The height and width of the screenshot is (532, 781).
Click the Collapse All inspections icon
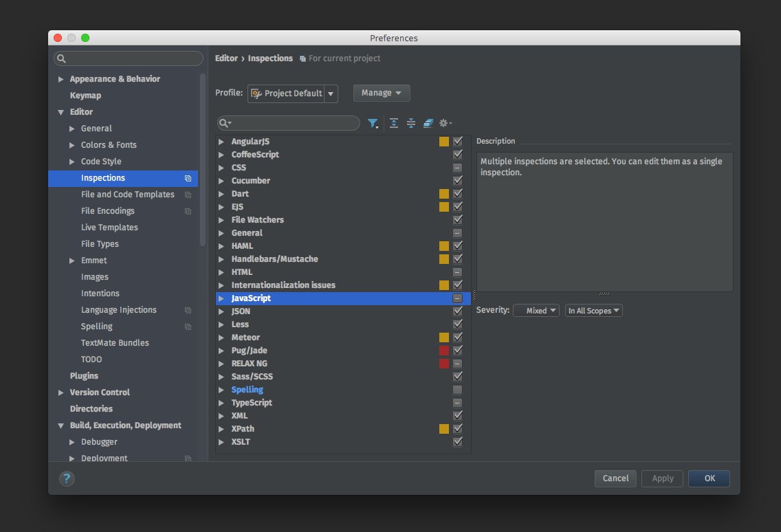[x=411, y=123]
